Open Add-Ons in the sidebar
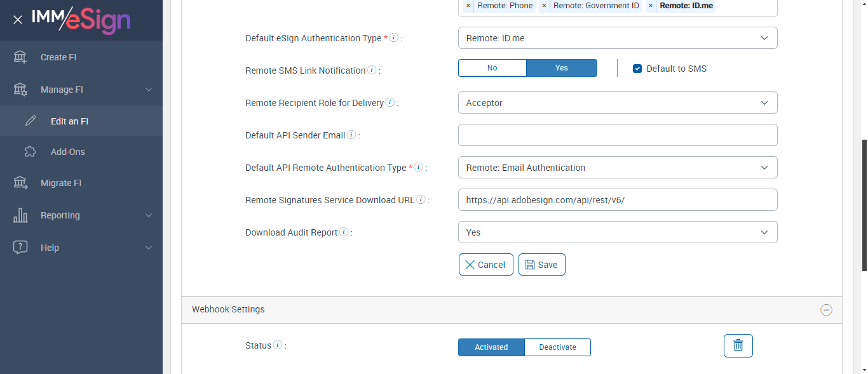 pos(67,152)
